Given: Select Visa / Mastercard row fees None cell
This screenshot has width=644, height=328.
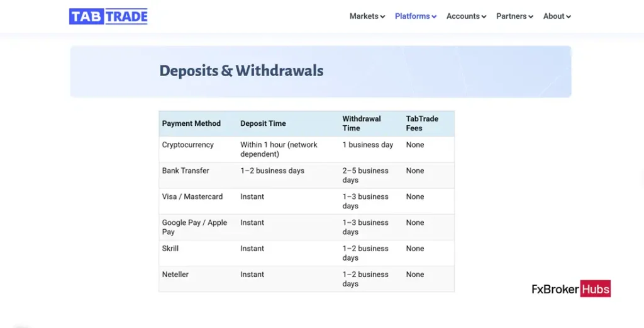Looking at the screenshot, I should [x=415, y=196].
